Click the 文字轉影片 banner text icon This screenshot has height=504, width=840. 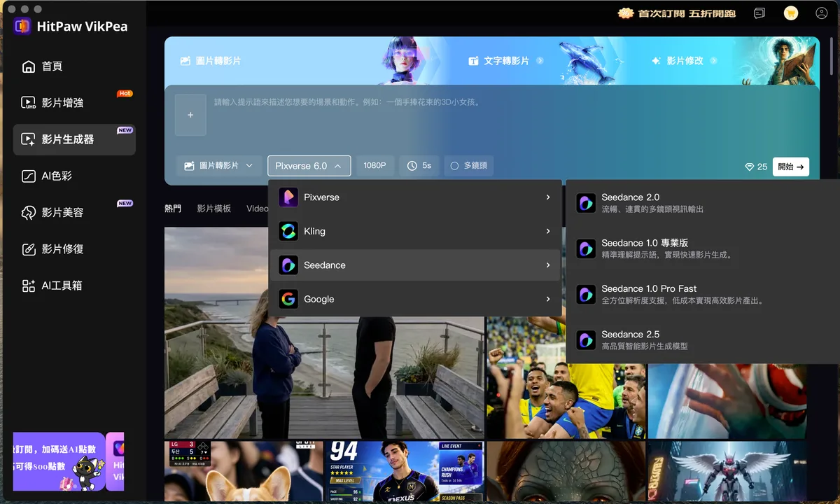(x=474, y=61)
